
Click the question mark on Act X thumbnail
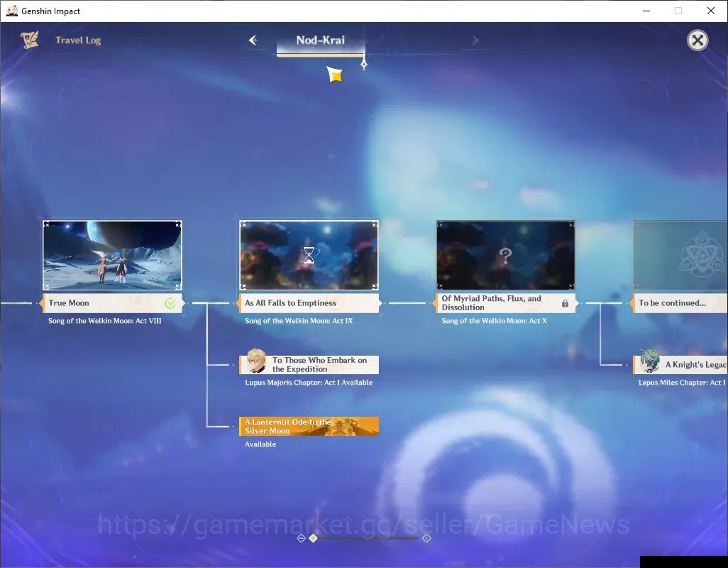coord(506,255)
